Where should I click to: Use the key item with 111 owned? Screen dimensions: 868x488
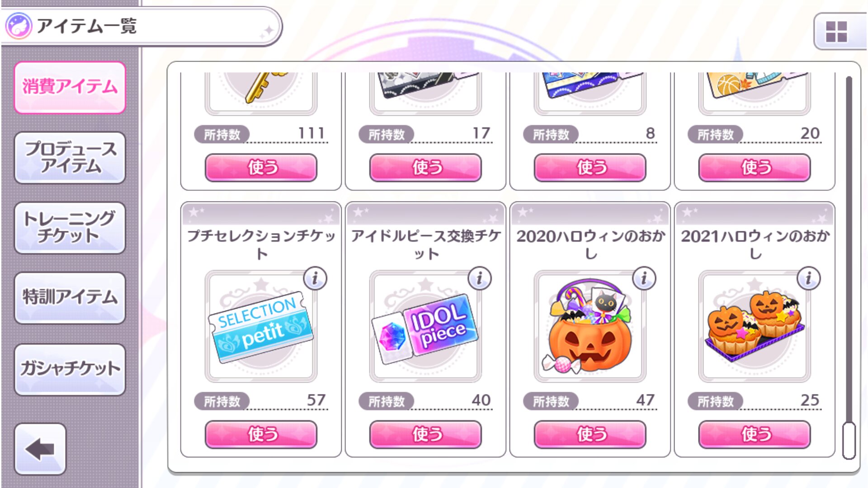[x=261, y=168]
